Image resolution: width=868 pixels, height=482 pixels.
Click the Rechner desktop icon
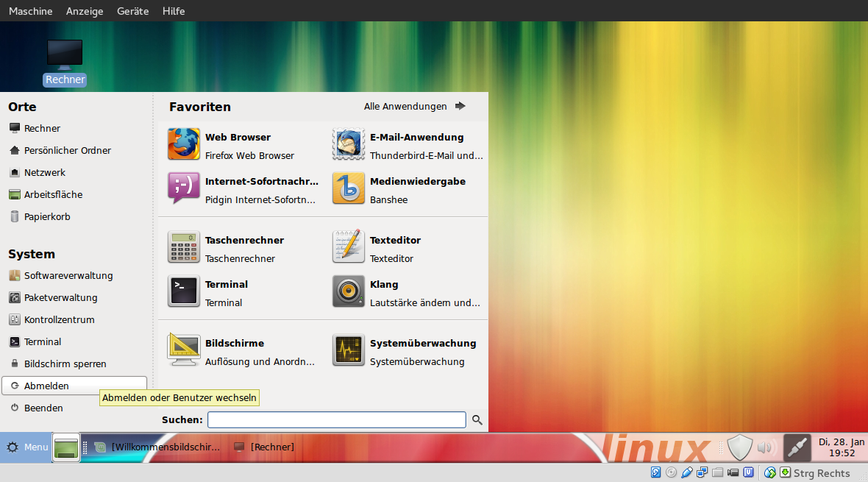coord(65,63)
